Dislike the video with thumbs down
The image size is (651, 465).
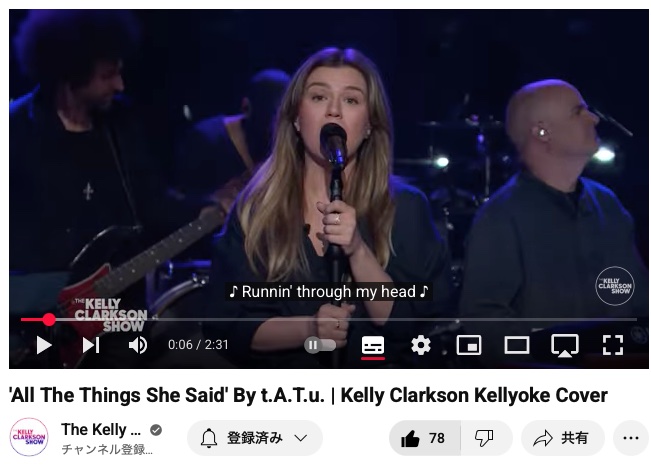484,438
